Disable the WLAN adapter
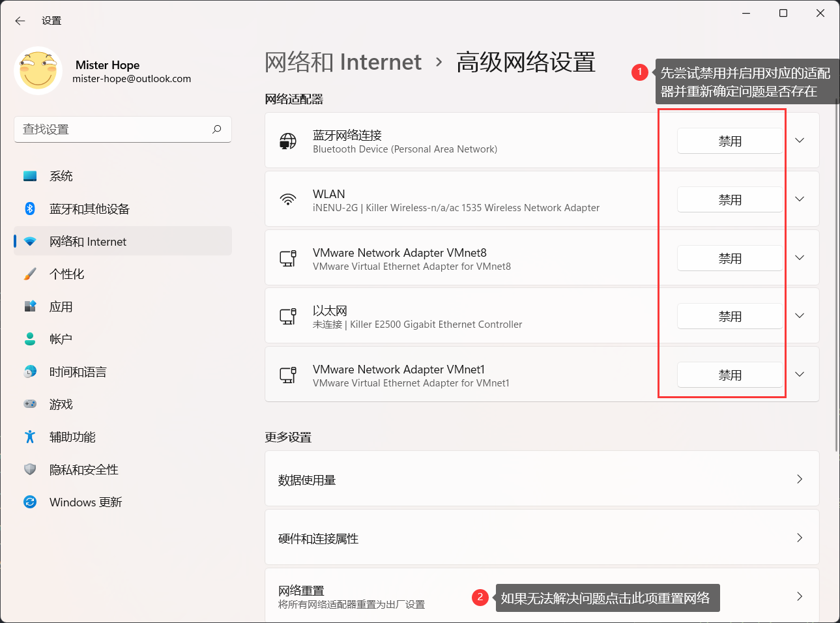This screenshot has height=623, width=840. (x=730, y=199)
